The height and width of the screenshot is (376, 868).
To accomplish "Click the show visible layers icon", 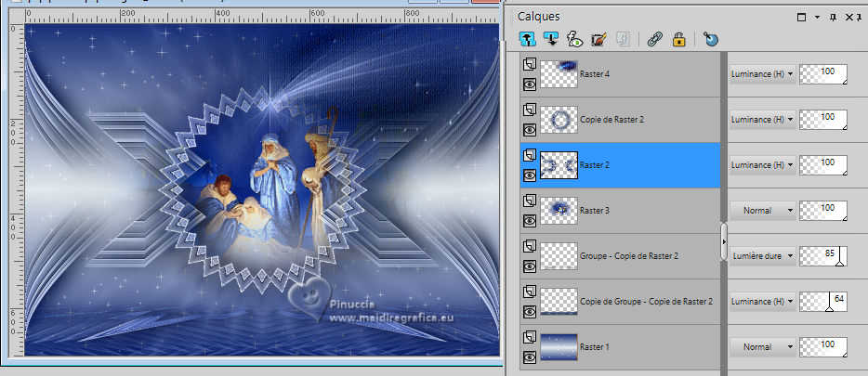I will click(x=574, y=39).
